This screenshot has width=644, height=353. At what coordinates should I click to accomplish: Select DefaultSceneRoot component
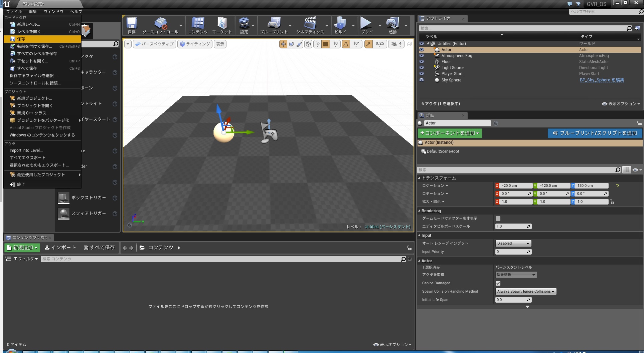pyautogui.click(x=443, y=151)
